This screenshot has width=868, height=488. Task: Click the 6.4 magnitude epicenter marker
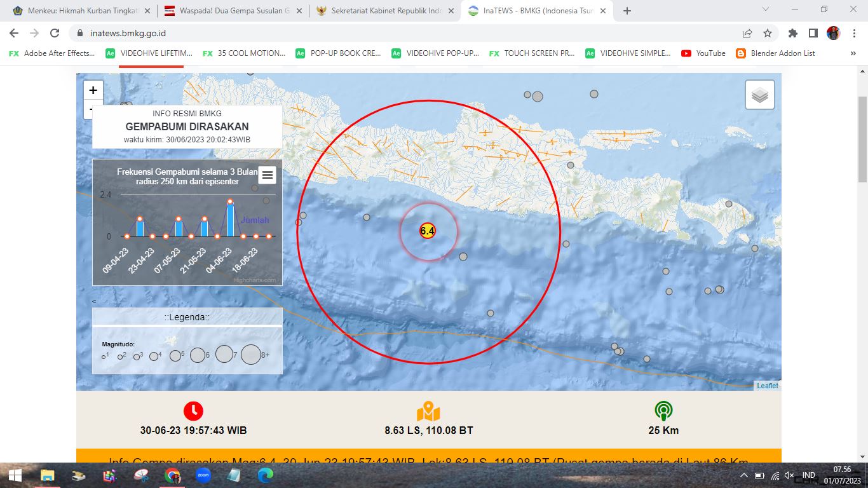coord(428,231)
